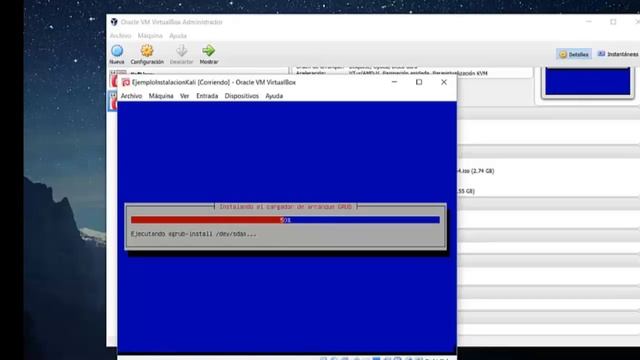Maximize the EjemploInstalacionKali VM window

click(419, 82)
